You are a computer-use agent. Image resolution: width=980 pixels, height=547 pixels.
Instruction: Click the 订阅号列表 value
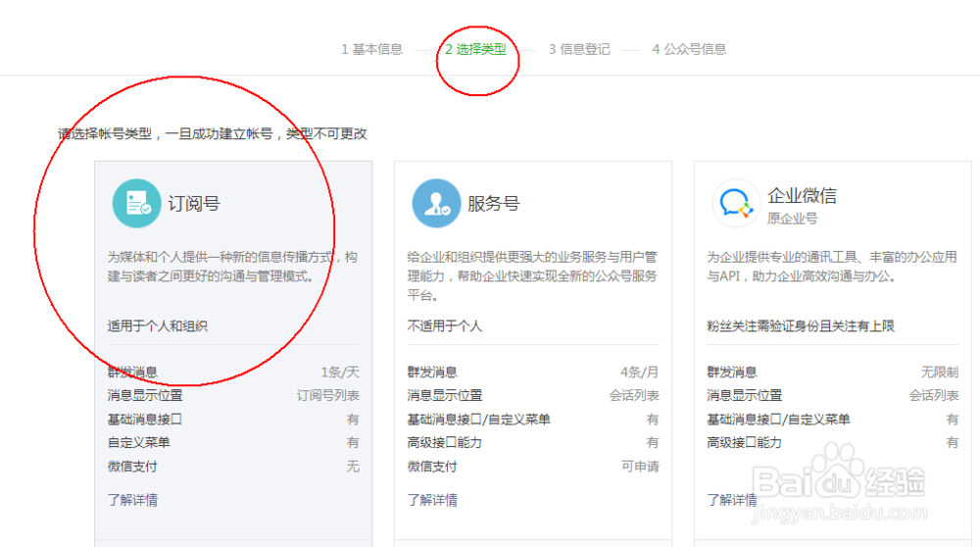click(328, 395)
